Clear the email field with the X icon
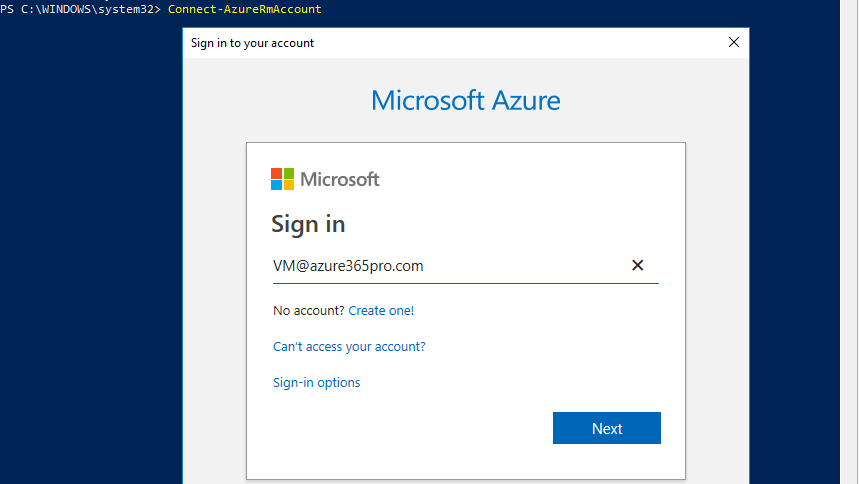 637,265
